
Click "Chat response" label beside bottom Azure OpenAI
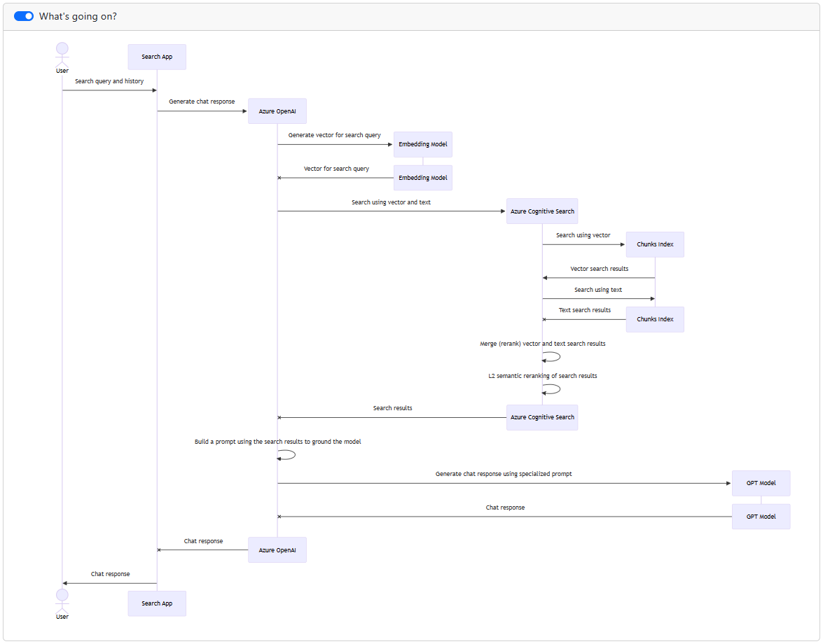click(203, 541)
